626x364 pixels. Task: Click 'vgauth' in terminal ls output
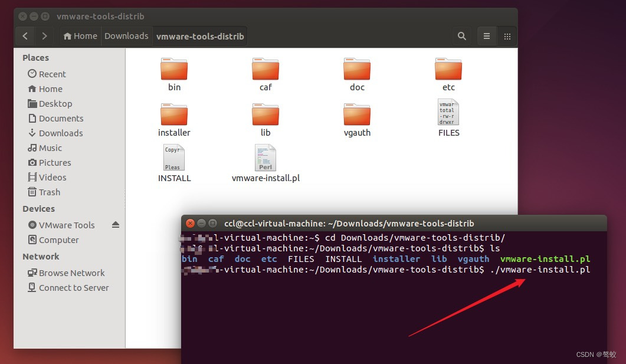pyautogui.click(x=474, y=259)
